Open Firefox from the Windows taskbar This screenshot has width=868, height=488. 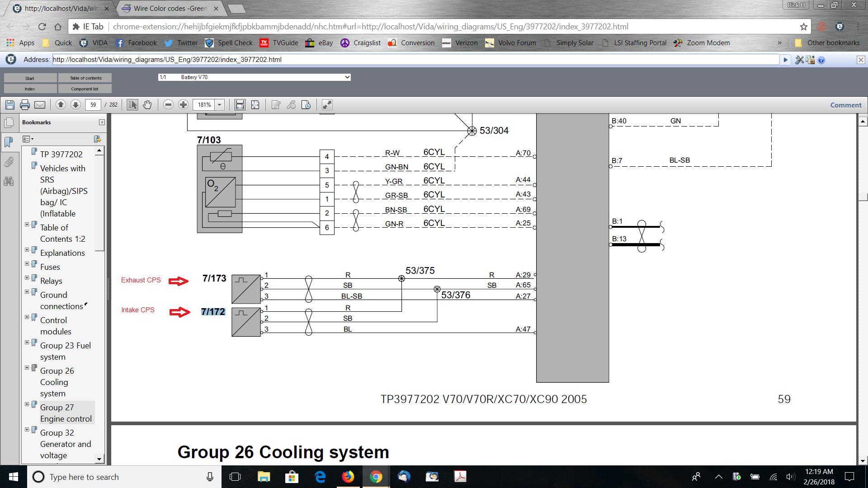(x=348, y=477)
